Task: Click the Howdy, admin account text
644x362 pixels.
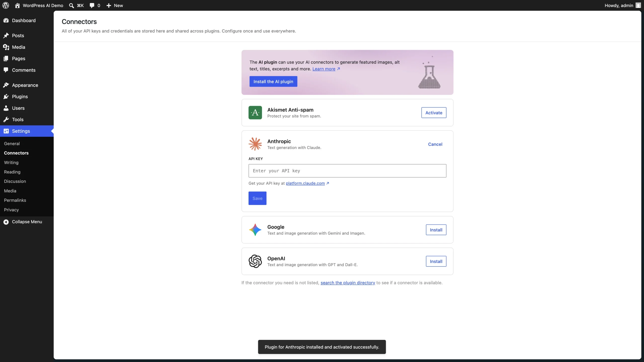Action: coord(619,6)
